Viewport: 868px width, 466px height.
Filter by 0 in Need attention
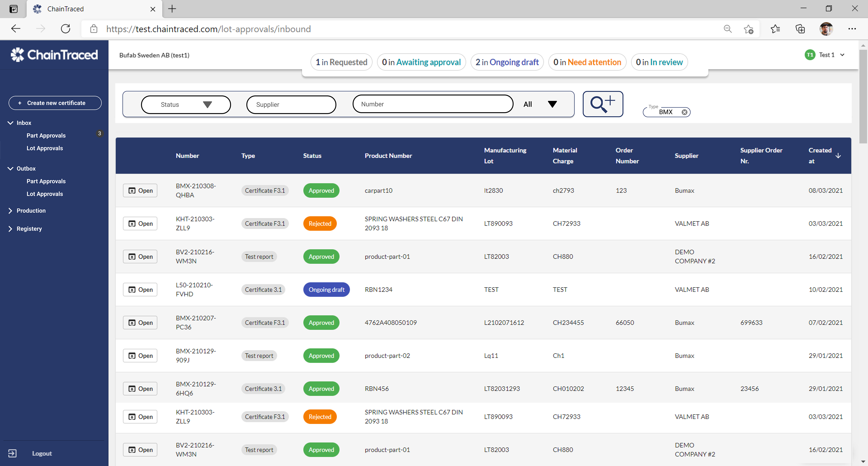pos(587,62)
